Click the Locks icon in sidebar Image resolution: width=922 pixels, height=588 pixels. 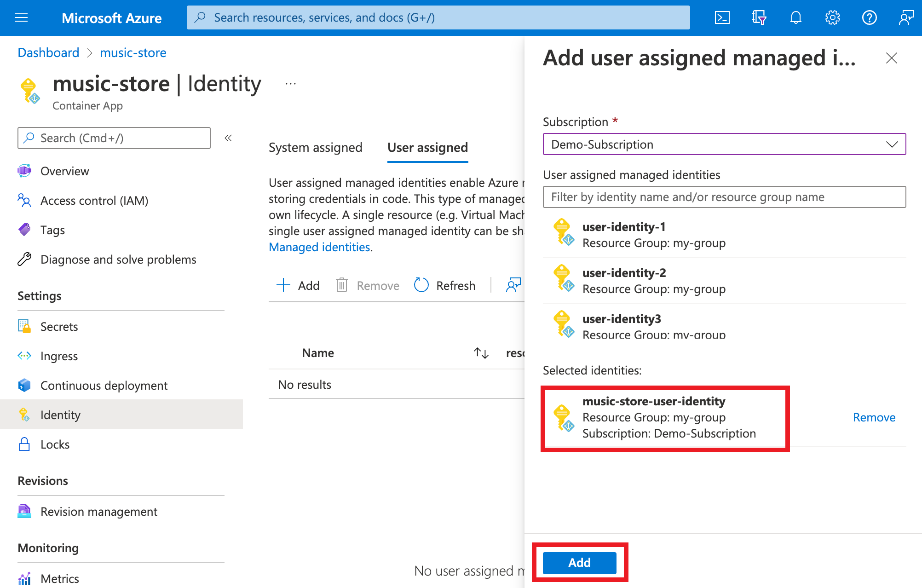click(25, 444)
